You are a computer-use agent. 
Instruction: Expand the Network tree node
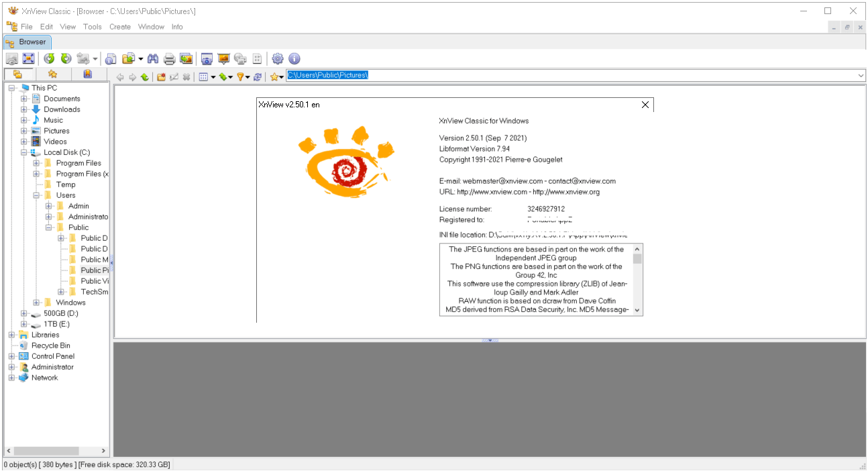[x=11, y=378]
